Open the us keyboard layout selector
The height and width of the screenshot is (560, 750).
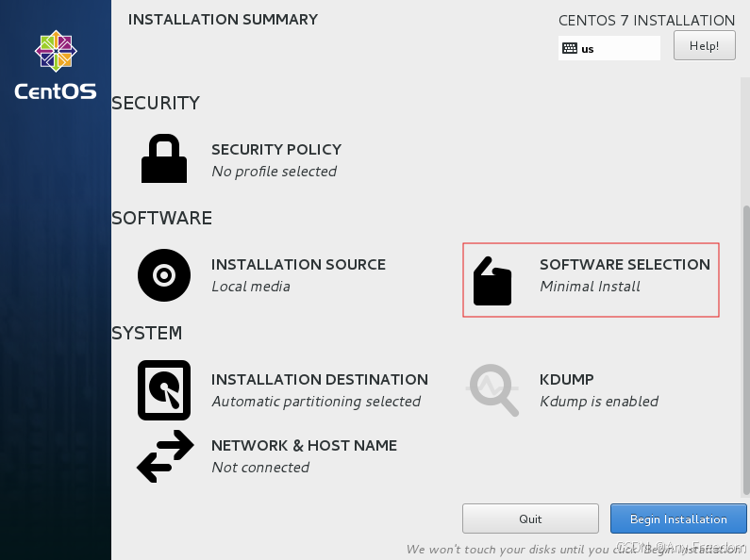click(608, 48)
